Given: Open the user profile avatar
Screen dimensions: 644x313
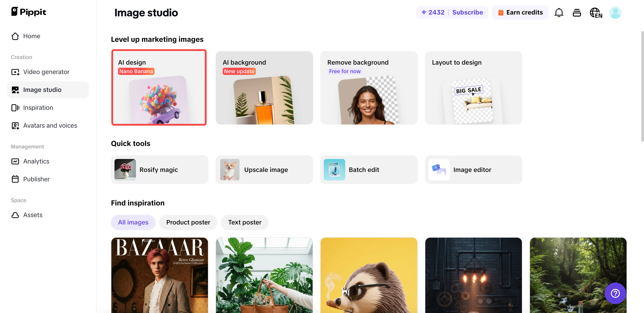Looking at the screenshot, I should point(615,13).
